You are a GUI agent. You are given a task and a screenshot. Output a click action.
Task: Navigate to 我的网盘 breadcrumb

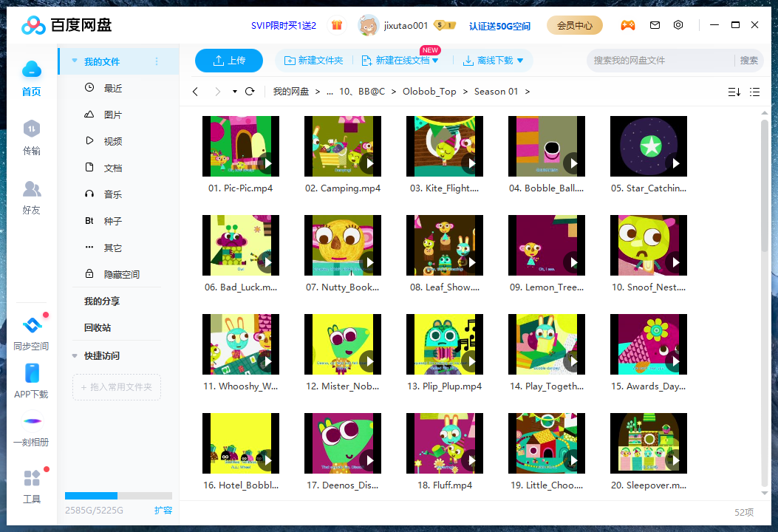291,92
